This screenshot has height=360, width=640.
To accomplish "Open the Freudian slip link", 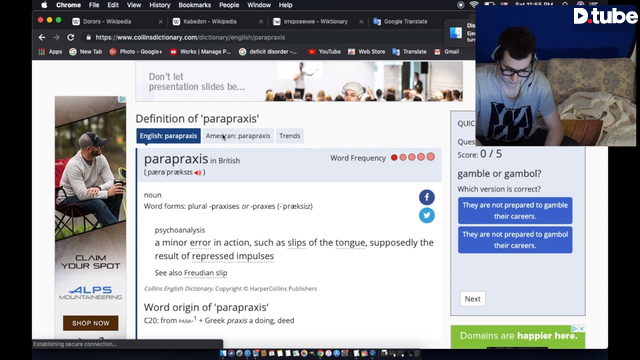I will pos(206,273).
